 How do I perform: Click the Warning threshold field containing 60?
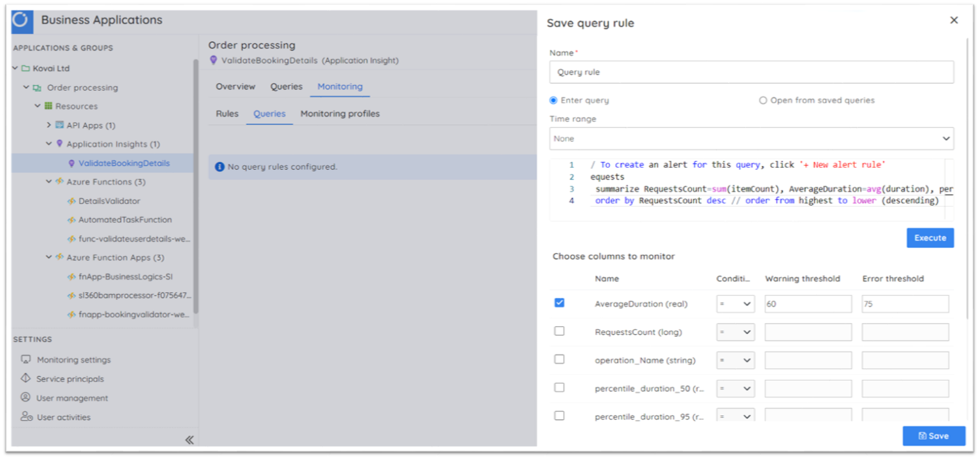coord(808,303)
